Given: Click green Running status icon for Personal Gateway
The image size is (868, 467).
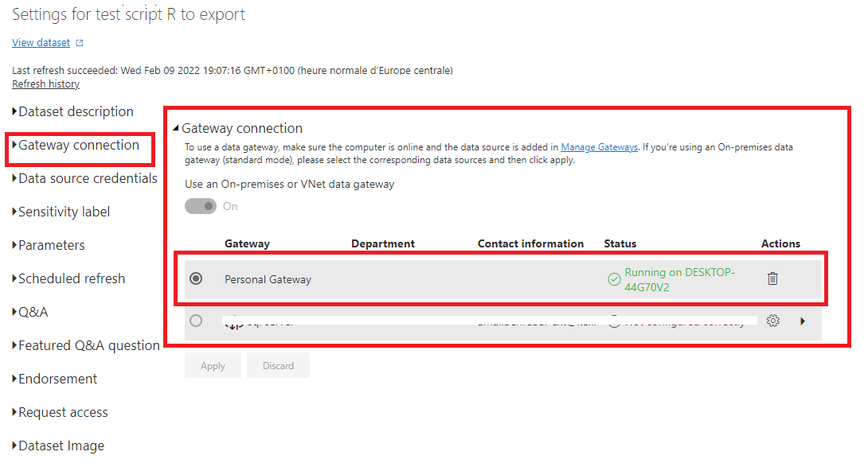Looking at the screenshot, I should pos(614,278).
